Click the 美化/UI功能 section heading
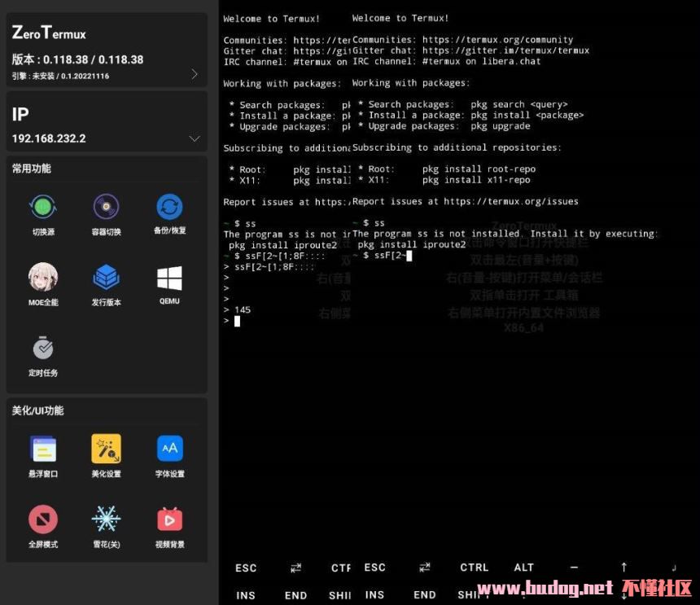The image size is (700, 605). tap(37, 410)
